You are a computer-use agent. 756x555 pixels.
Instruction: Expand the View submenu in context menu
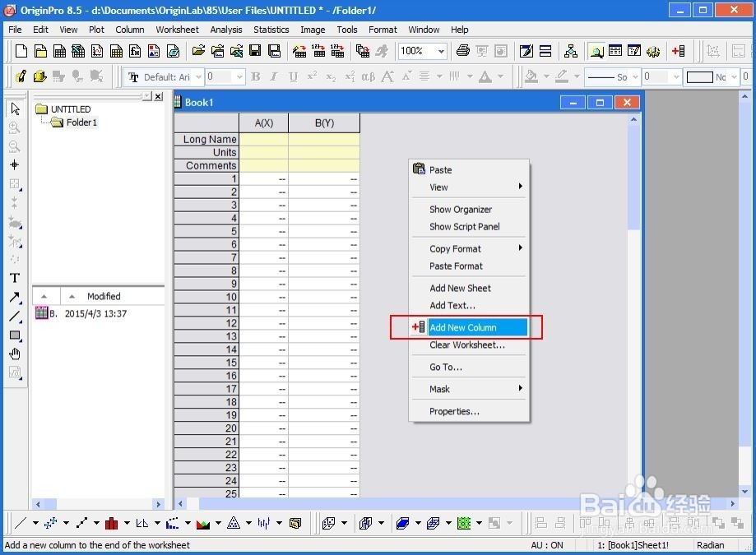469,187
